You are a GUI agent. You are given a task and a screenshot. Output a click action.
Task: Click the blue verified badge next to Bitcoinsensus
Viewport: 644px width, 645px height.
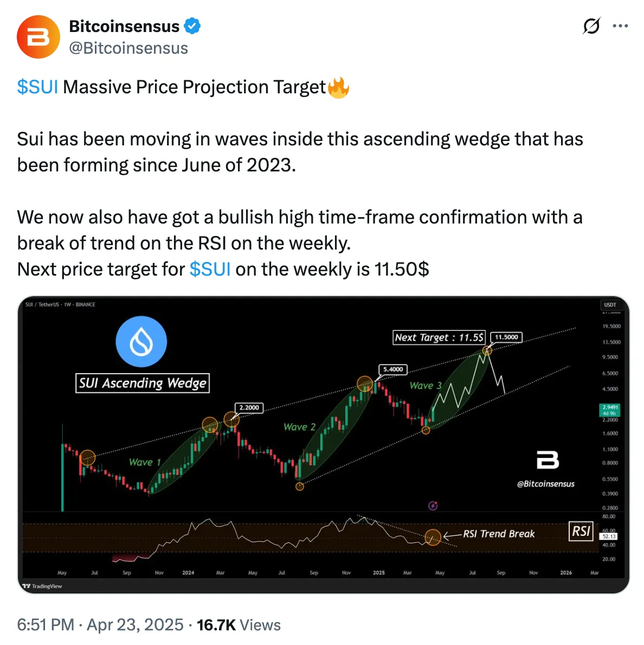point(192,25)
